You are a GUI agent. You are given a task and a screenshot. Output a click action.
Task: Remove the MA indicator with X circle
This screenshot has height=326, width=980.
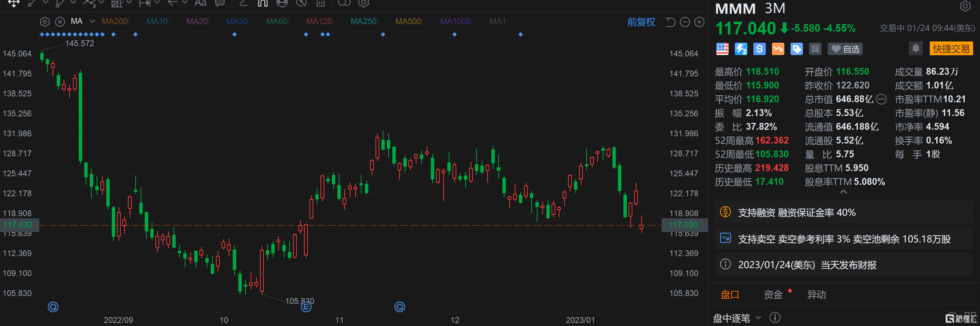(60, 22)
